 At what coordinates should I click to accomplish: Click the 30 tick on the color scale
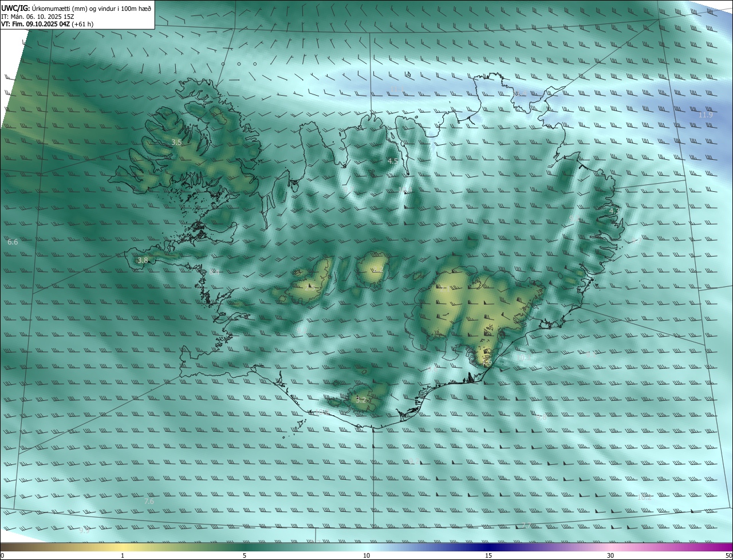pyautogui.click(x=610, y=555)
